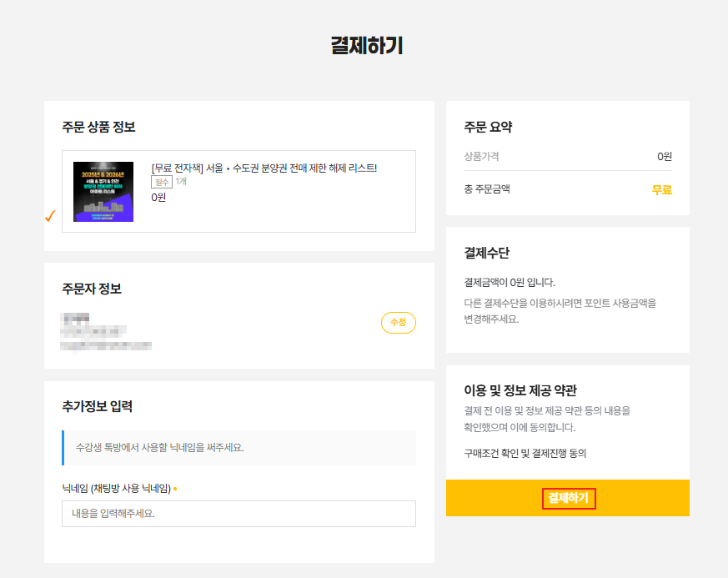This screenshot has width=728, height=578.
Task: Click the '총 주문금액' label
Action: coord(487,189)
